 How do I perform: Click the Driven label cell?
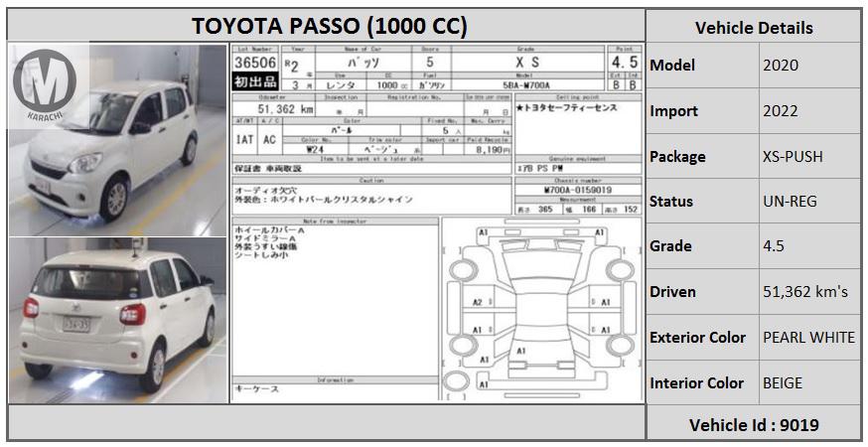[x=702, y=292]
